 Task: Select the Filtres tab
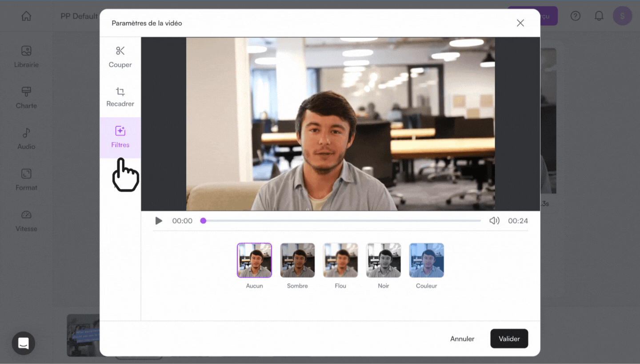(x=120, y=138)
